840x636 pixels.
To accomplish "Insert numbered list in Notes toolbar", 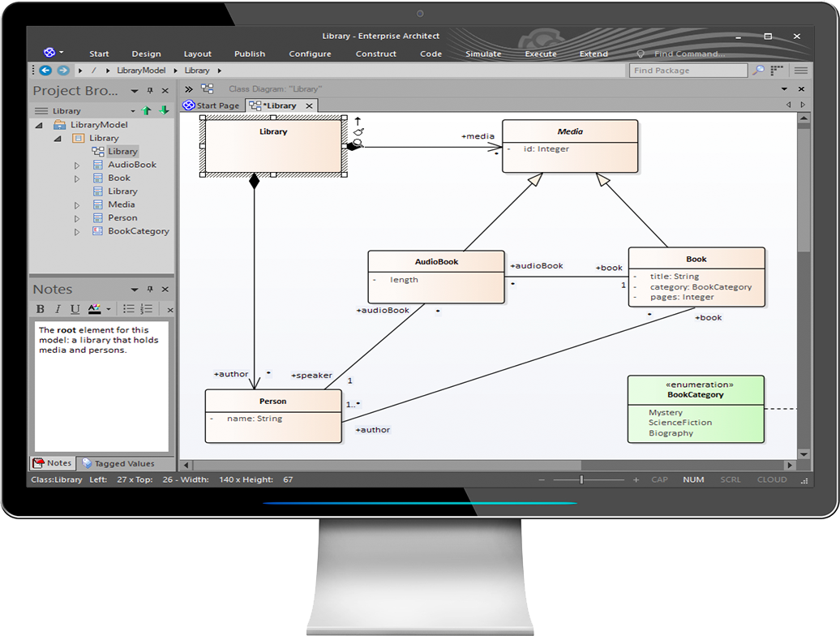I will point(146,309).
